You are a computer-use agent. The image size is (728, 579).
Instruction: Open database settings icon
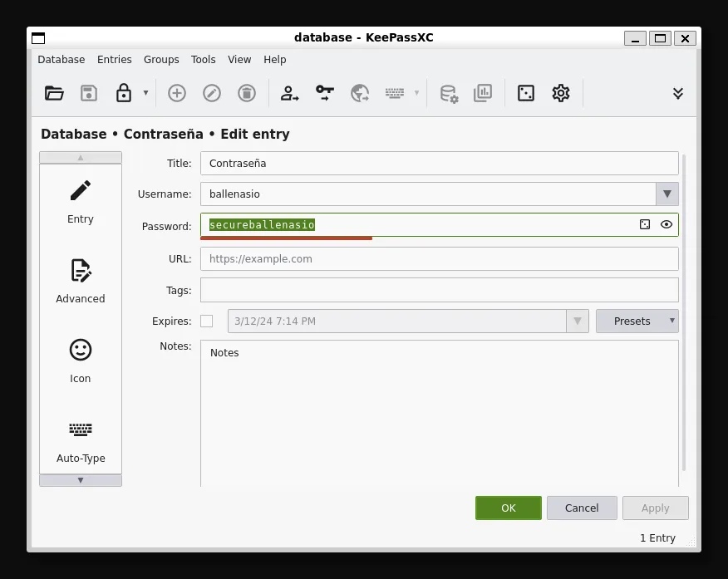[x=449, y=93]
